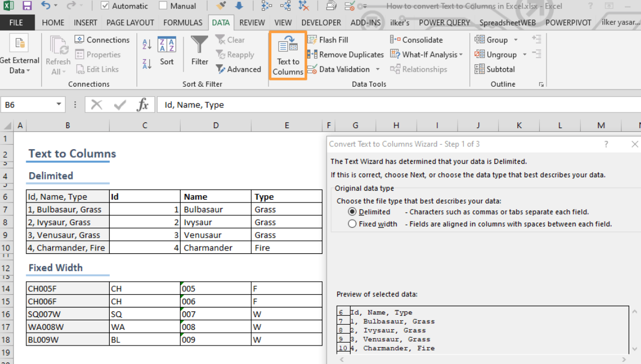Select column D header

(x=216, y=125)
